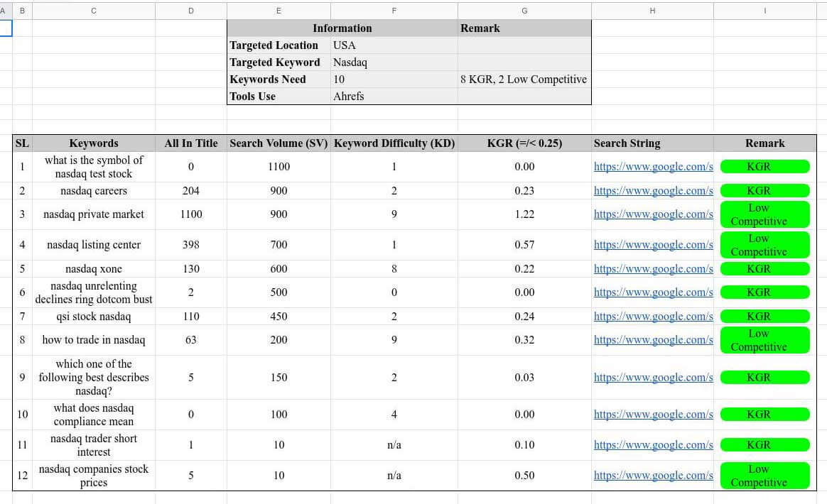The width and height of the screenshot is (827, 504).
Task: Click the "Search Volume (SV)" header cell
Action: tap(278, 143)
